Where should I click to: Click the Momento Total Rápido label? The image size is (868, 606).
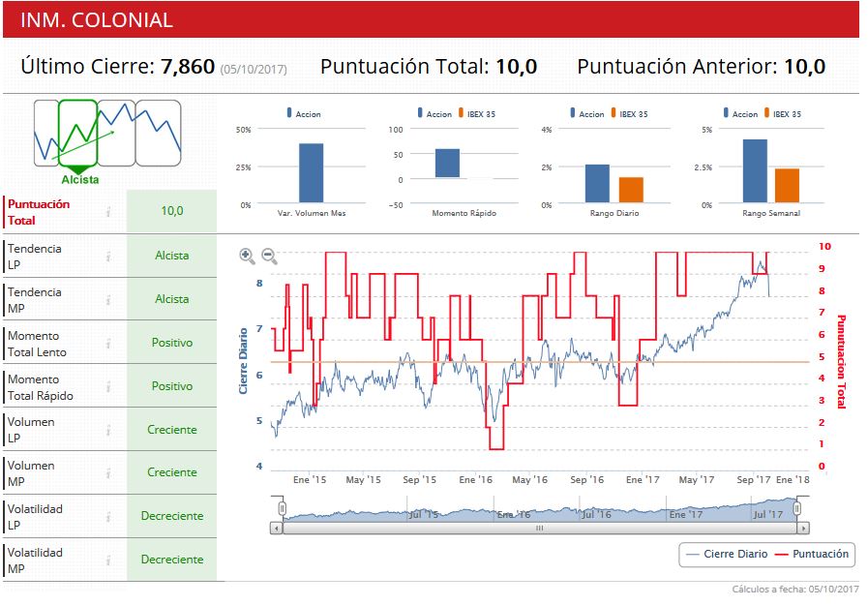[41, 388]
